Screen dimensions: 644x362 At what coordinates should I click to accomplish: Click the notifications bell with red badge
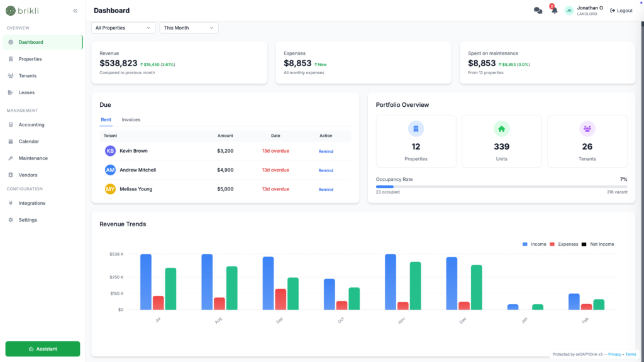coord(553,10)
